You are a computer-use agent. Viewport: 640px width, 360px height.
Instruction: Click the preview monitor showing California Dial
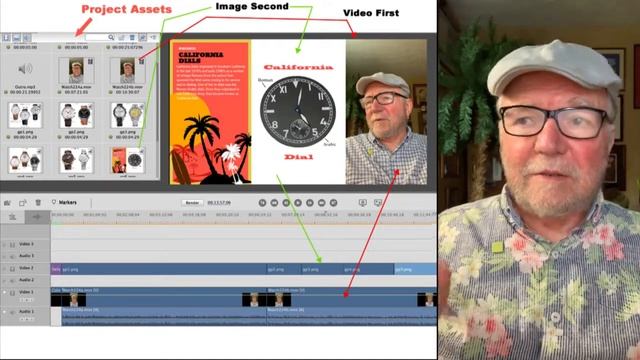298,112
